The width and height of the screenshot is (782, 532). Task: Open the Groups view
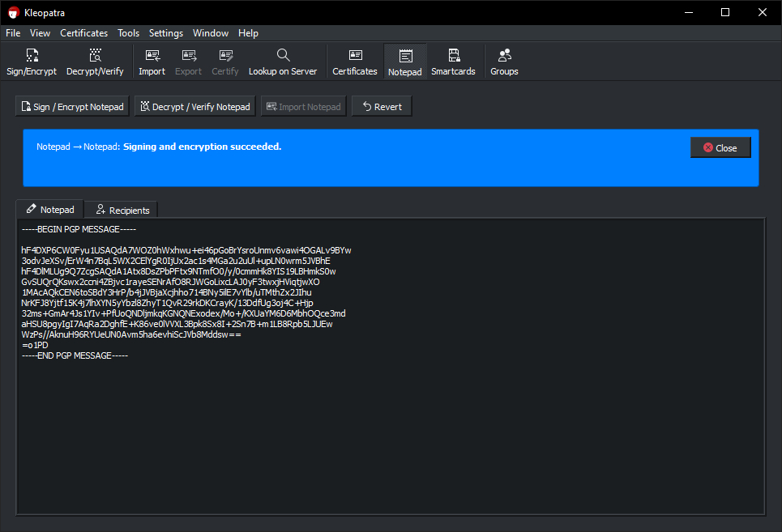(504, 62)
